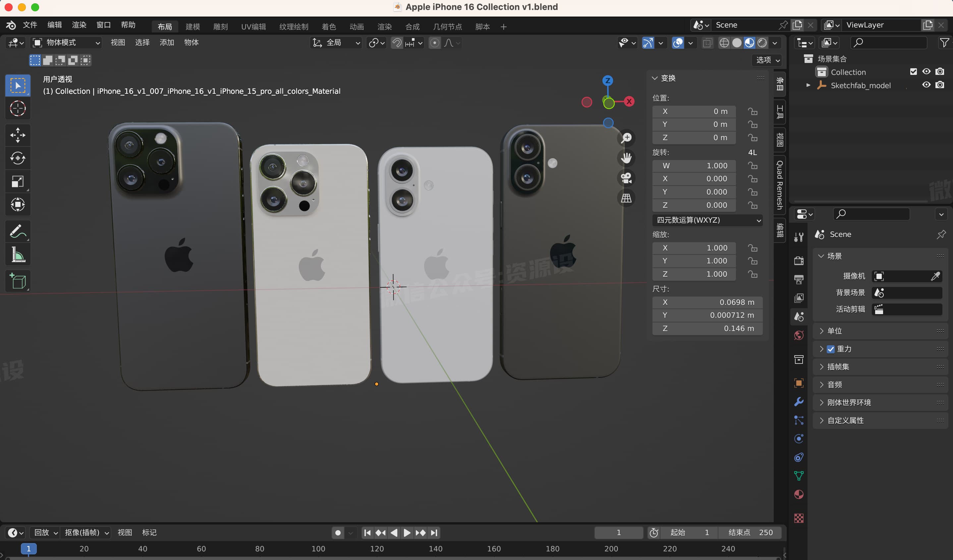
Task: Open the Global orientation dropdown
Action: (336, 43)
